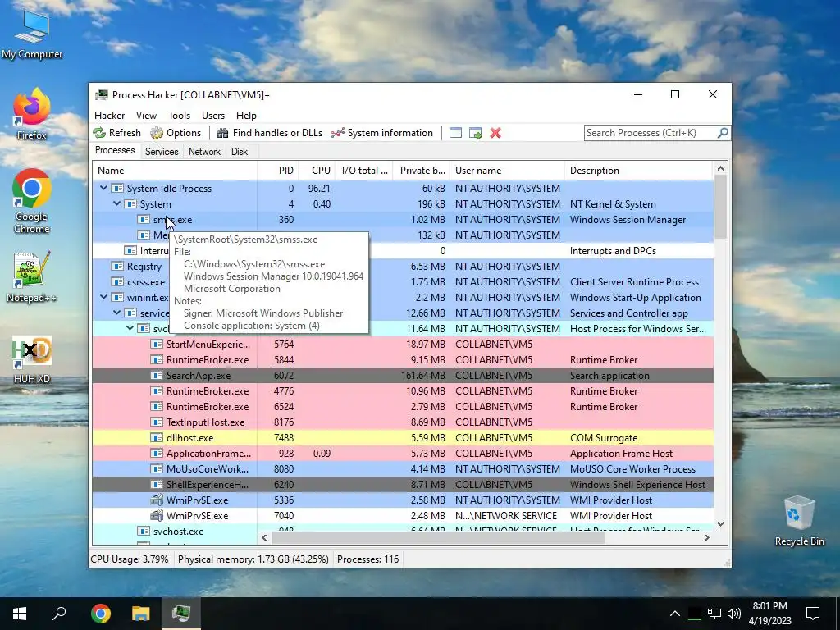The image size is (840, 630).
Task: Collapse the System Idle Process tree
Action: 103,188
